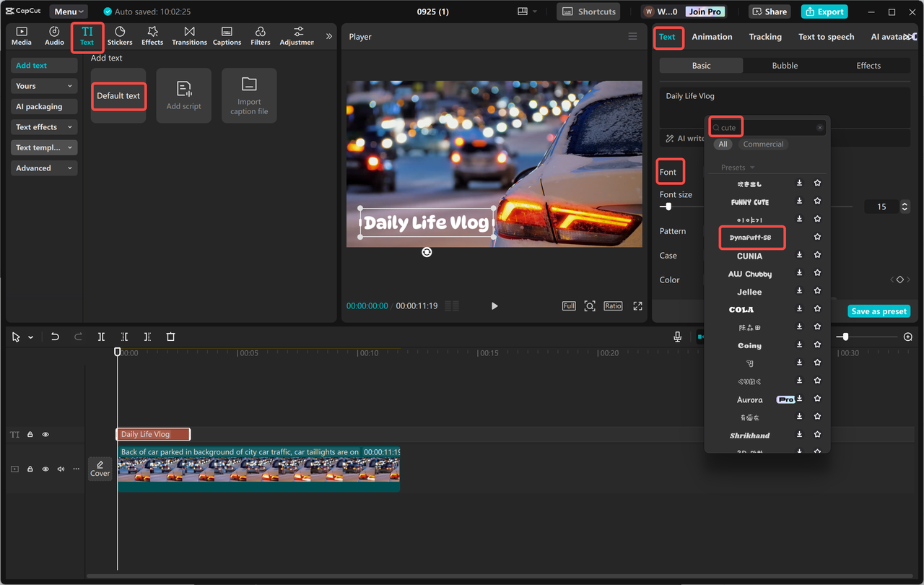Select the Stickers tool
924x585 pixels.
coord(120,36)
